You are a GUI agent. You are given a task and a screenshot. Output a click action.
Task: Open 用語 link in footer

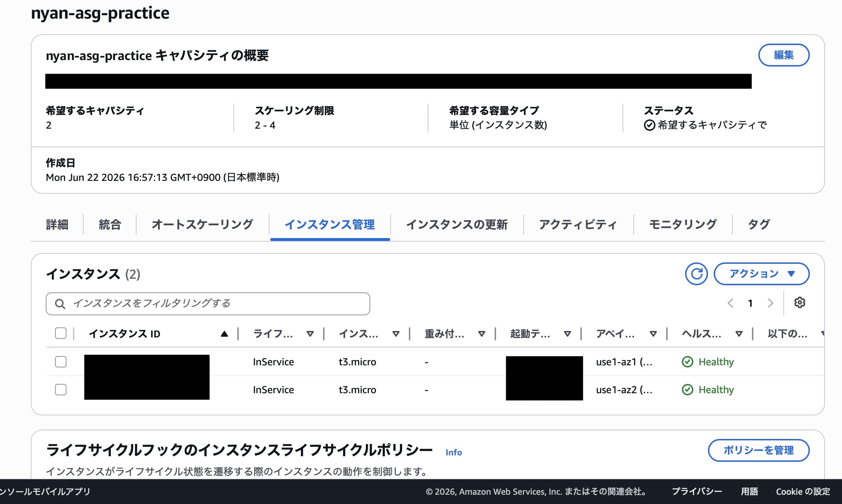pyautogui.click(x=749, y=491)
